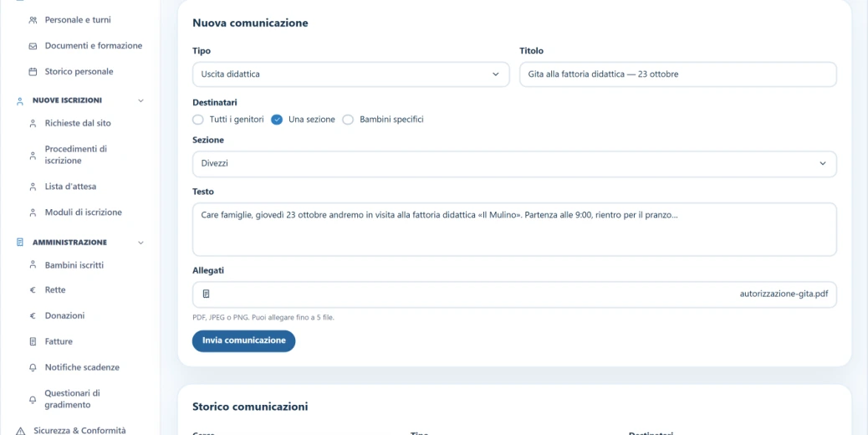Select the Tutti i genitori radio option
868x435 pixels.
tap(198, 120)
